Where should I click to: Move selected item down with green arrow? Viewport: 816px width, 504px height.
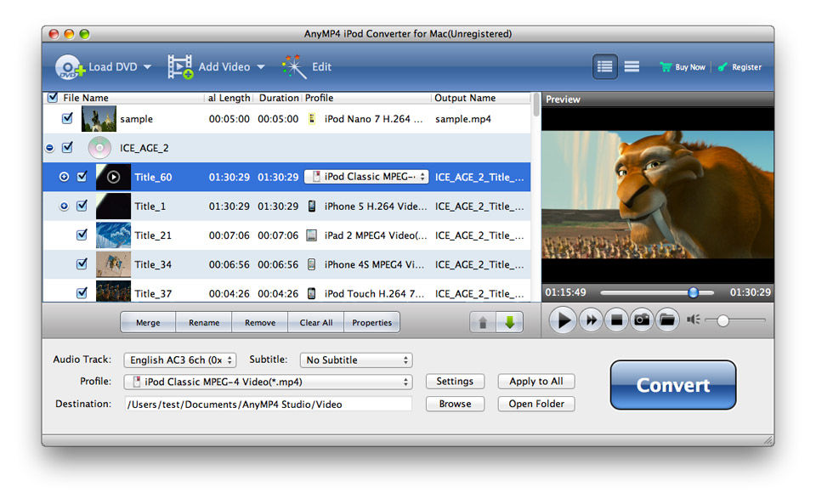(x=509, y=322)
